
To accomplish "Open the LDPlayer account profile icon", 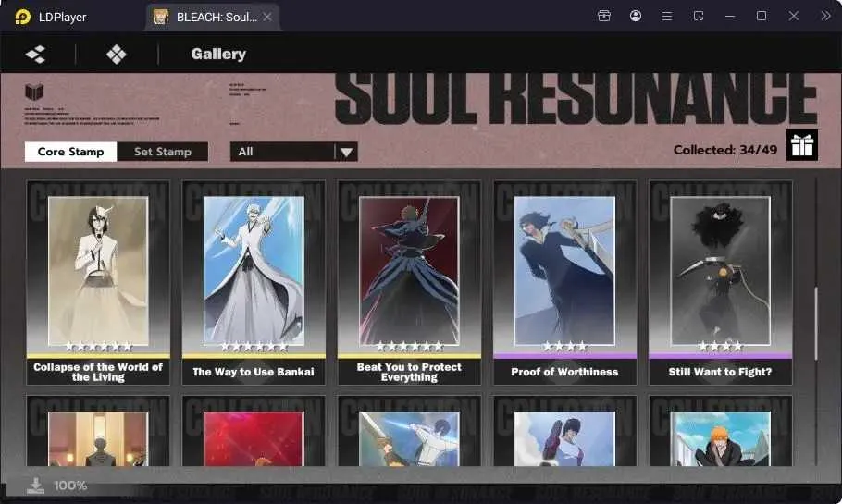I will coord(636,16).
